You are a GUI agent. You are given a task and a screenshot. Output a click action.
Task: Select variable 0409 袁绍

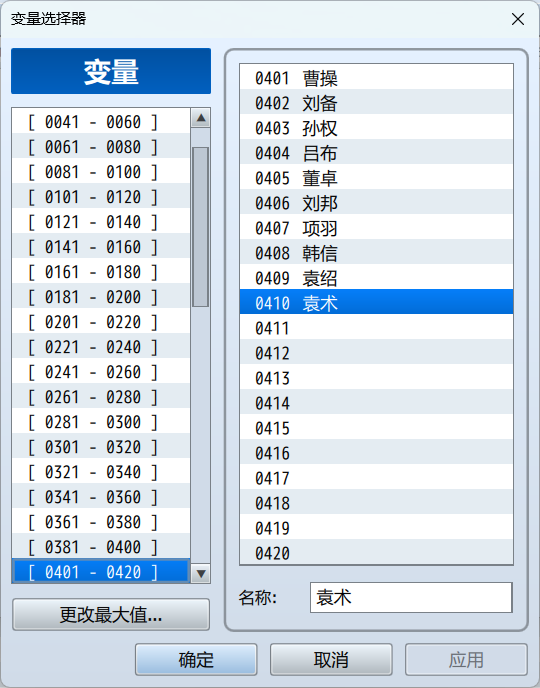pyautogui.click(x=376, y=278)
